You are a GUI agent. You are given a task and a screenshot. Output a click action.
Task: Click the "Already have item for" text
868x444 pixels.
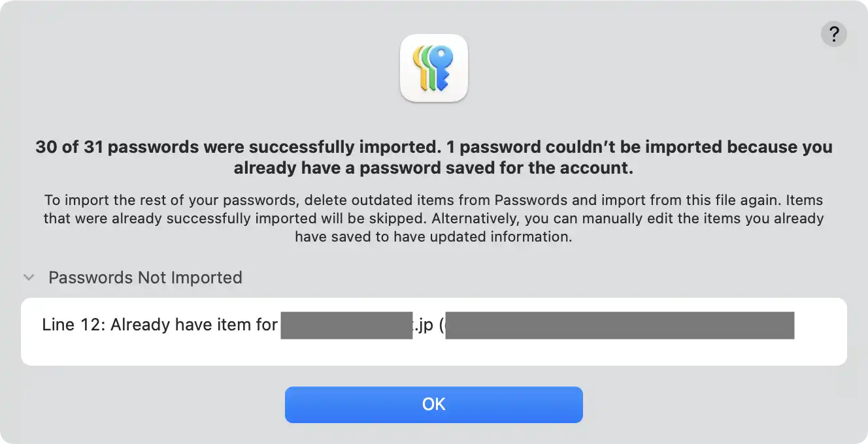tap(194, 325)
